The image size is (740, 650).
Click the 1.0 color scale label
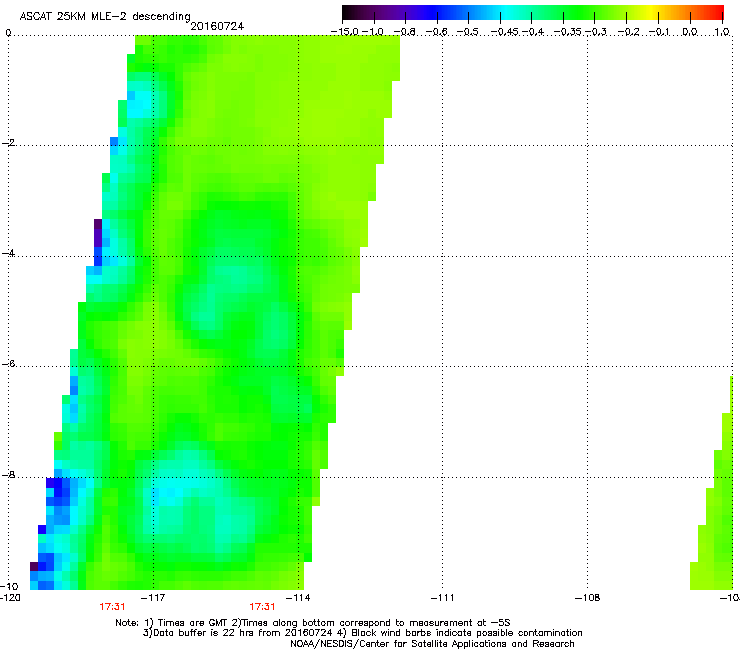pyautogui.click(x=722, y=32)
